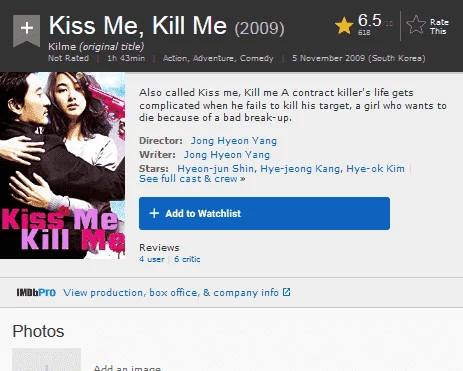463x371 pixels.
Task: Open director Jong Hyeon Yang's page
Action: [234, 141]
